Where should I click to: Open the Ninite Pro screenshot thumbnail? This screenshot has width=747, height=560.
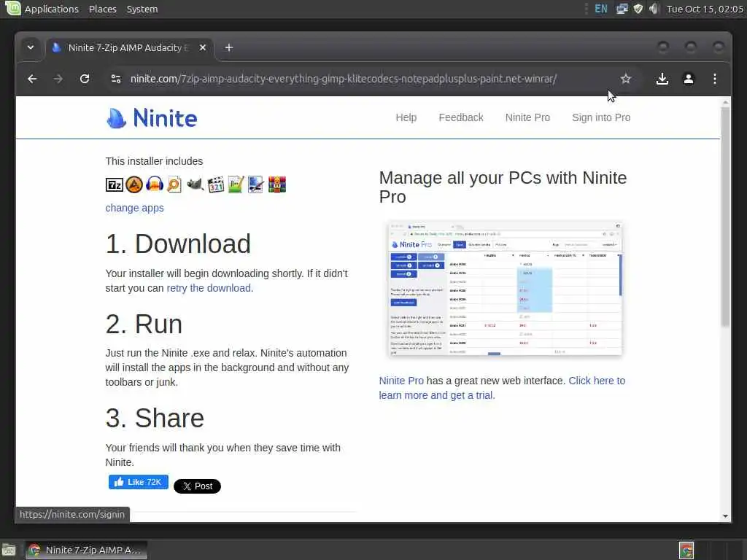505,289
